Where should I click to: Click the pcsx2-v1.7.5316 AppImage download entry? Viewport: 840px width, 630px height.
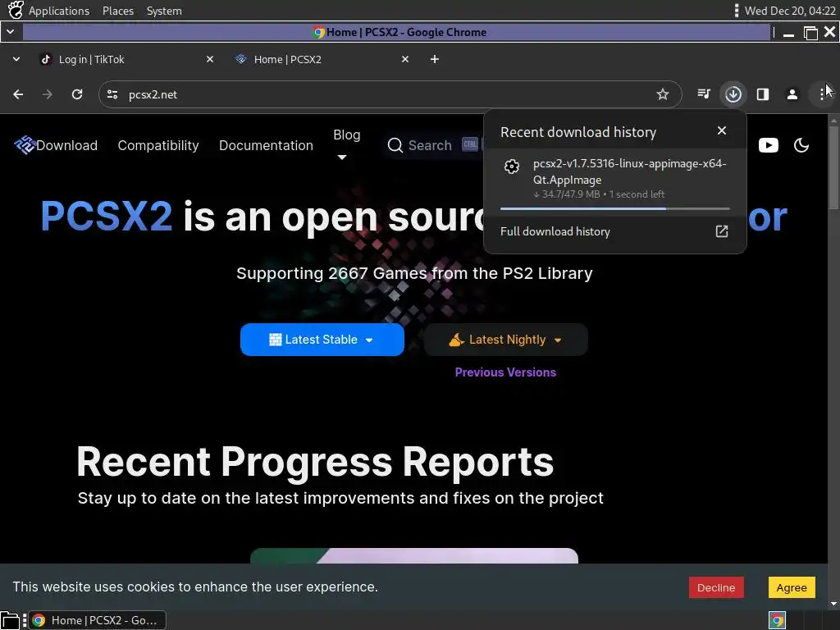(614, 180)
